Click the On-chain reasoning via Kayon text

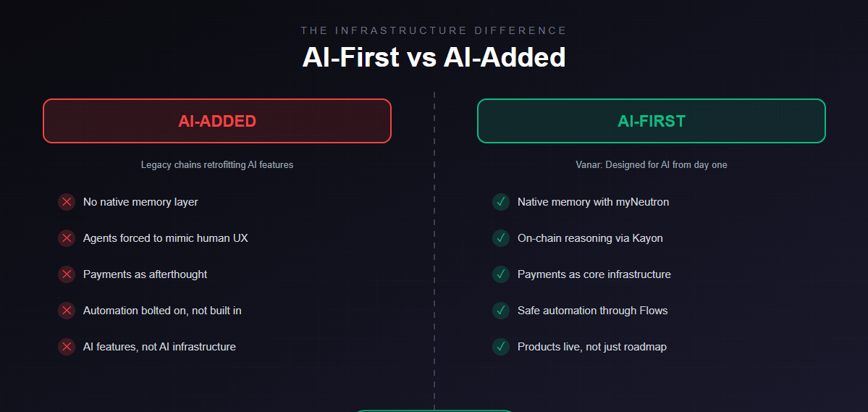pyautogui.click(x=590, y=238)
